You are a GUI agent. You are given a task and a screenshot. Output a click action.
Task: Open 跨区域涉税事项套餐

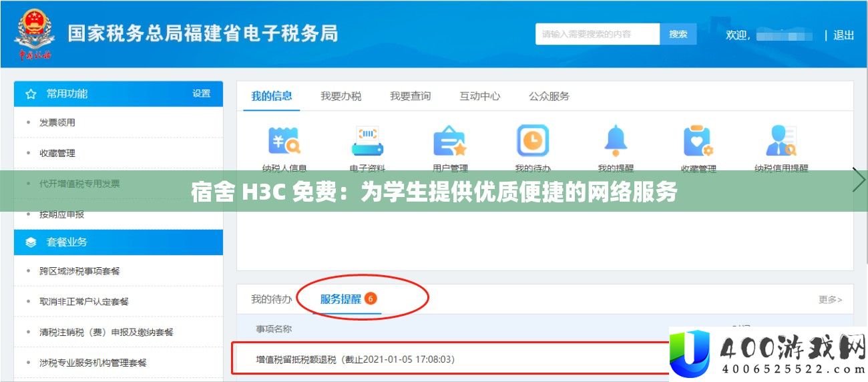79,271
